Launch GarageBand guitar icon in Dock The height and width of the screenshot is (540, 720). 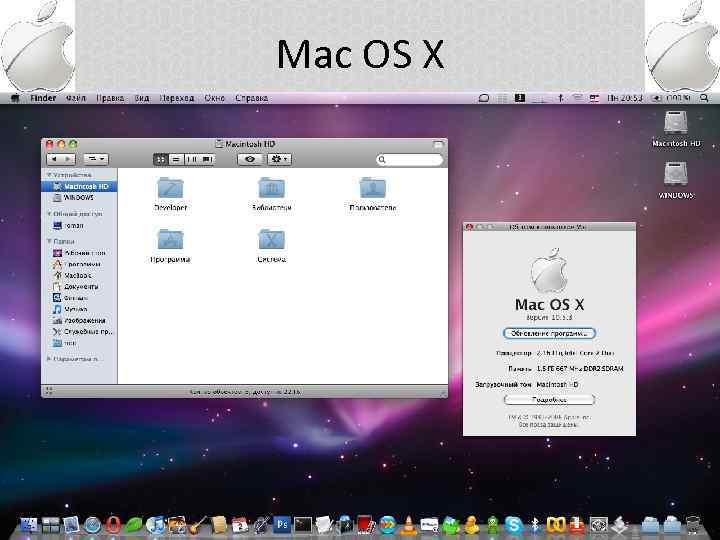[197, 525]
